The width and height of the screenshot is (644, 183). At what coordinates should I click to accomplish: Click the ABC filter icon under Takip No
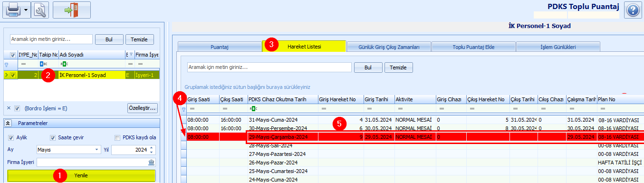pyautogui.click(x=43, y=64)
